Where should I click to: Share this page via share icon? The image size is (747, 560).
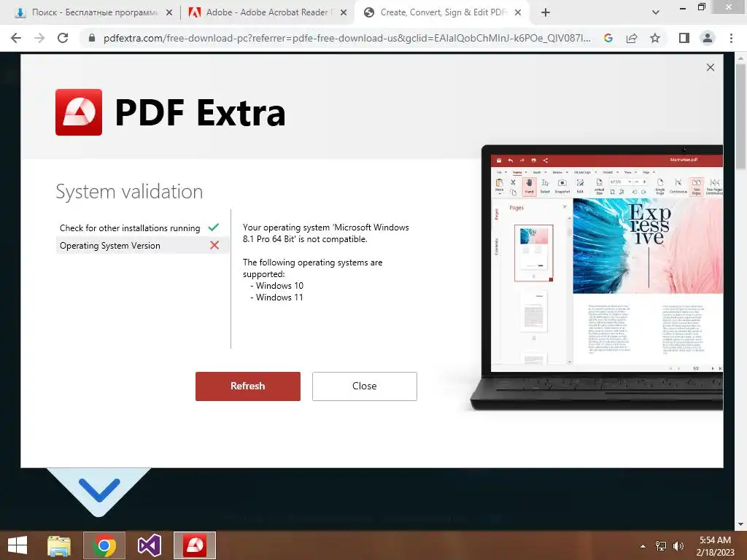pyautogui.click(x=632, y=38)
